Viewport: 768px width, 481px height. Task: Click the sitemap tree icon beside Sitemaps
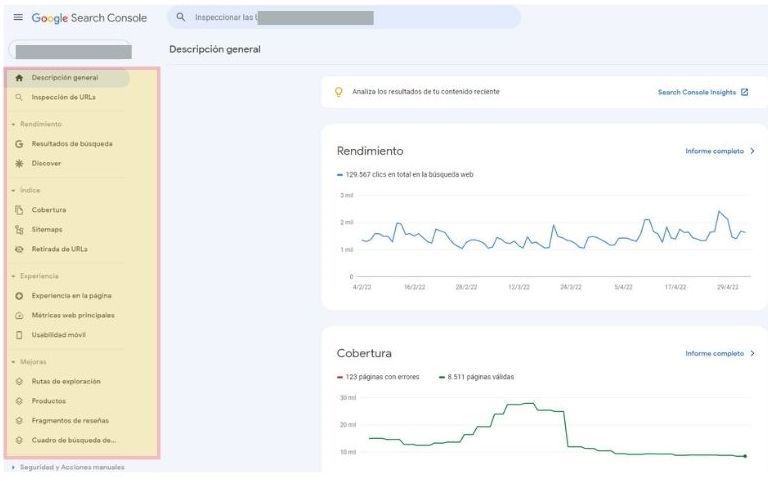(19, 229)
